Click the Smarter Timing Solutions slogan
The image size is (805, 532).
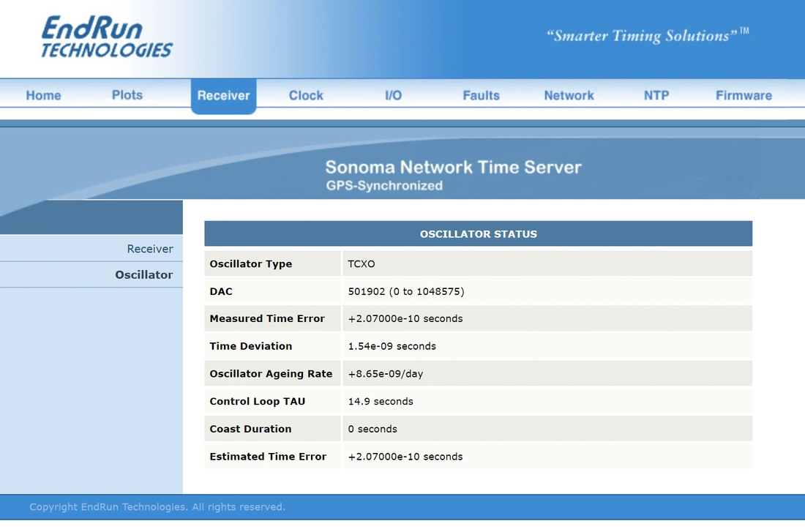[x=647, y=35]
